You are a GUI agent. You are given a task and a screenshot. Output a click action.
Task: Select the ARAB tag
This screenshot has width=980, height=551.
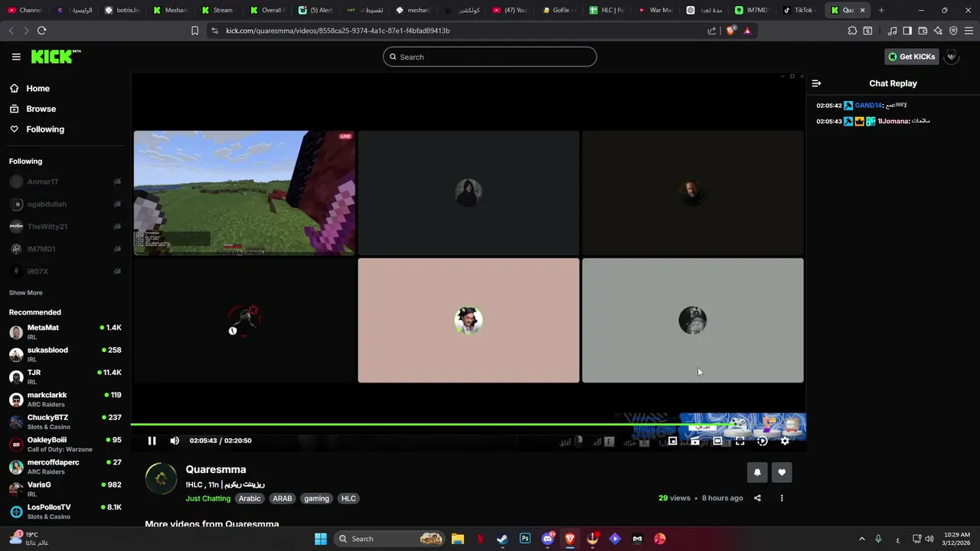[x=283, y=498]
